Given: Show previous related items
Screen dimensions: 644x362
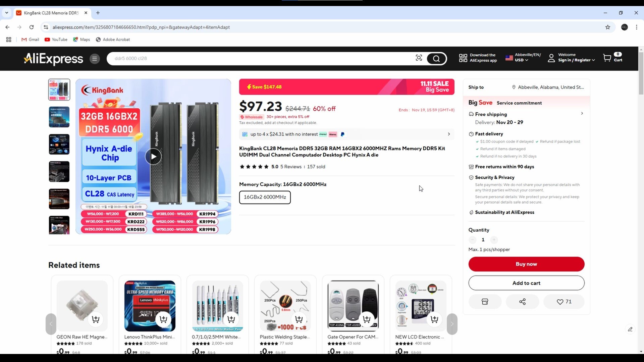Looking at the screenshot, I should point(51,324).
